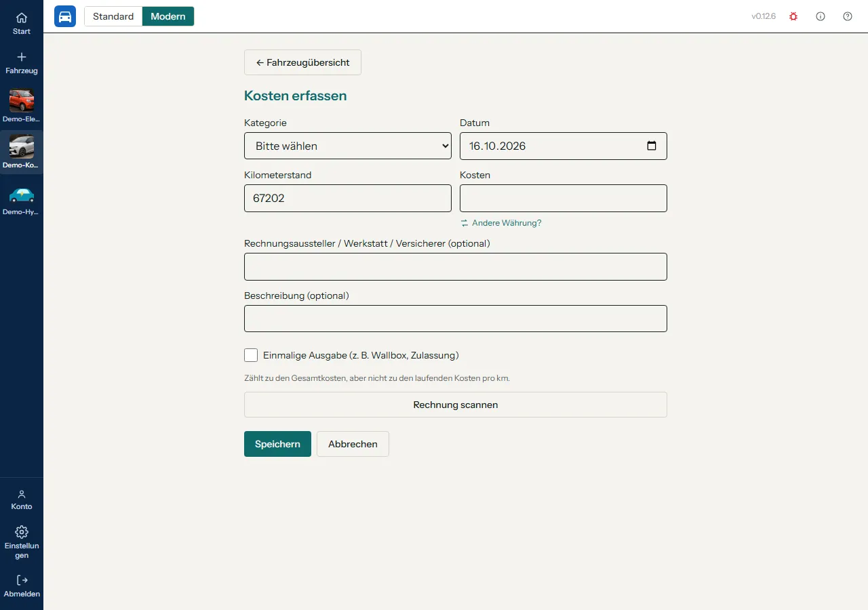Select the Demo-Ele... red car vehicle
Screen dimensions: 868x610
pyautogui.click(x=22, y=106)
